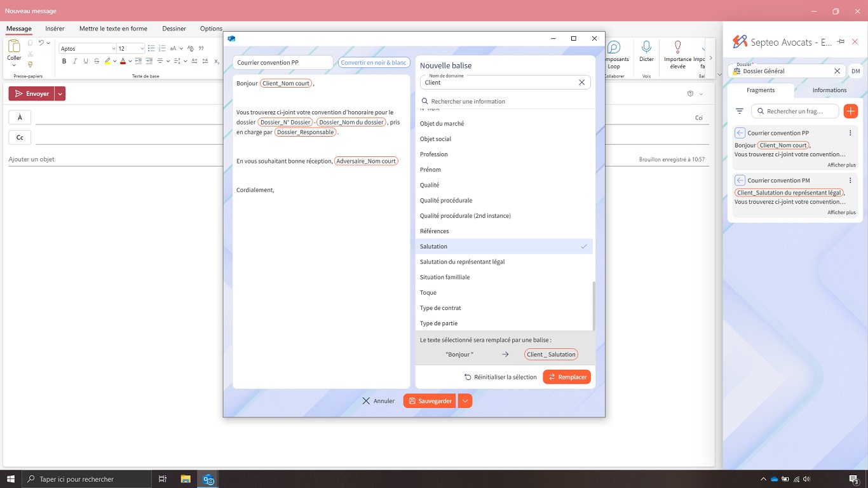Open the Mettre le texte en forme tab

[113, 29]
